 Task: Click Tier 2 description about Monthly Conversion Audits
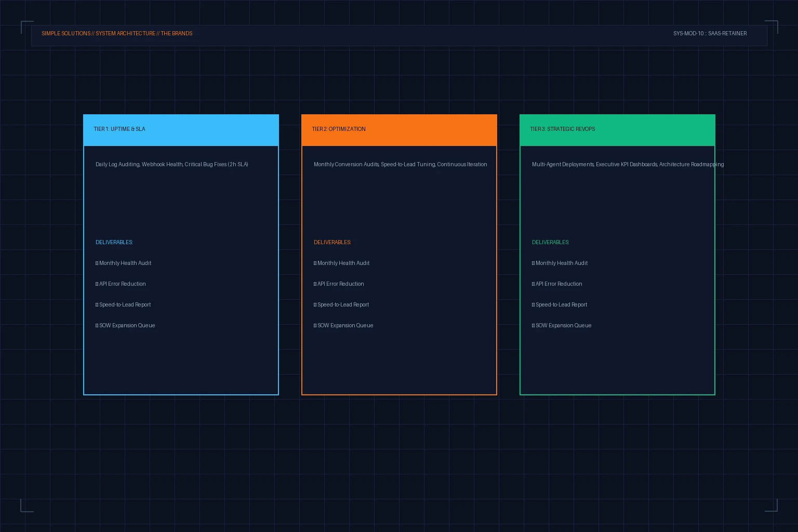point(401,164)
